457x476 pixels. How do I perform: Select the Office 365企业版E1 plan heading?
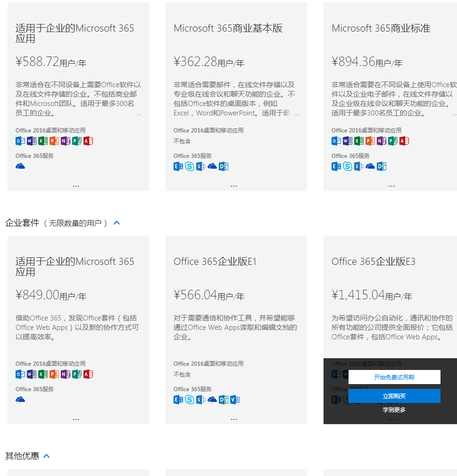[x=215, y=262]
